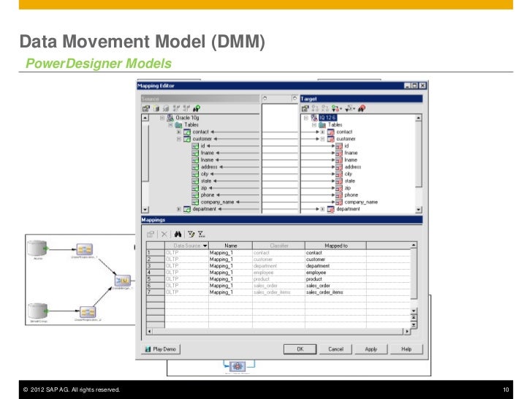Select company_name column in Source tree
The height and width of the screenshot is (399, 532).
click(218, 202)
